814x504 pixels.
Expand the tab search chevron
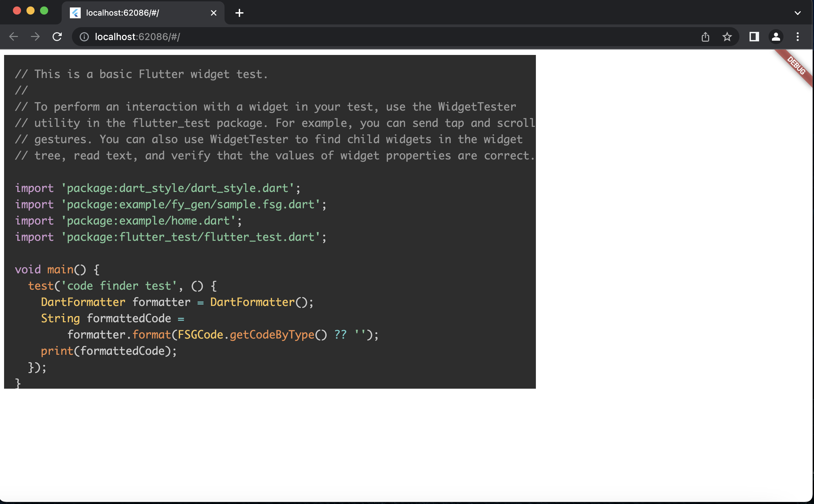798,13
